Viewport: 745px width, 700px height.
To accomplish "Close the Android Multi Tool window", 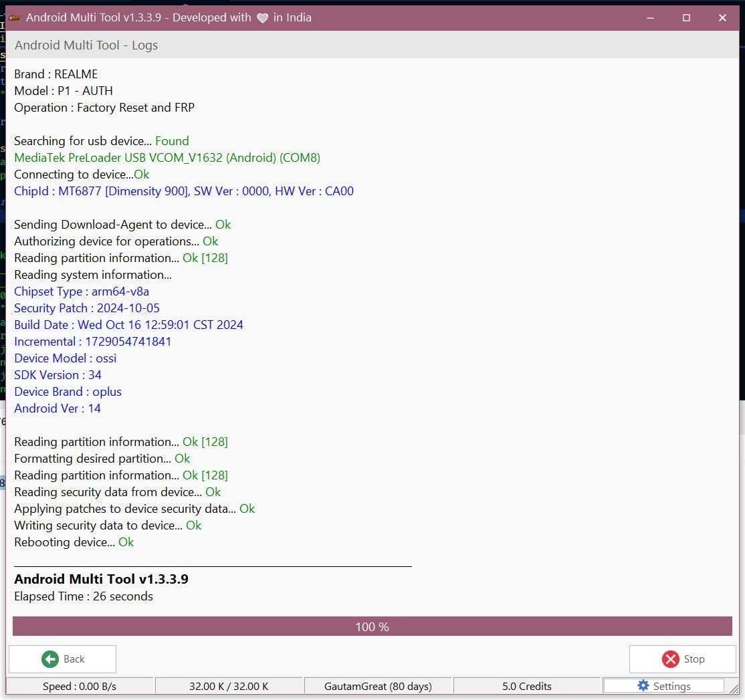I will 722,18.
